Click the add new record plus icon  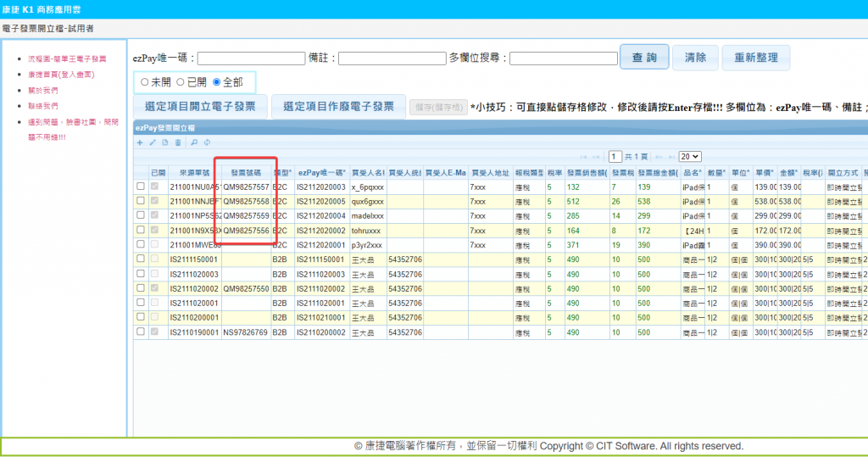click(x=140, y=142)
